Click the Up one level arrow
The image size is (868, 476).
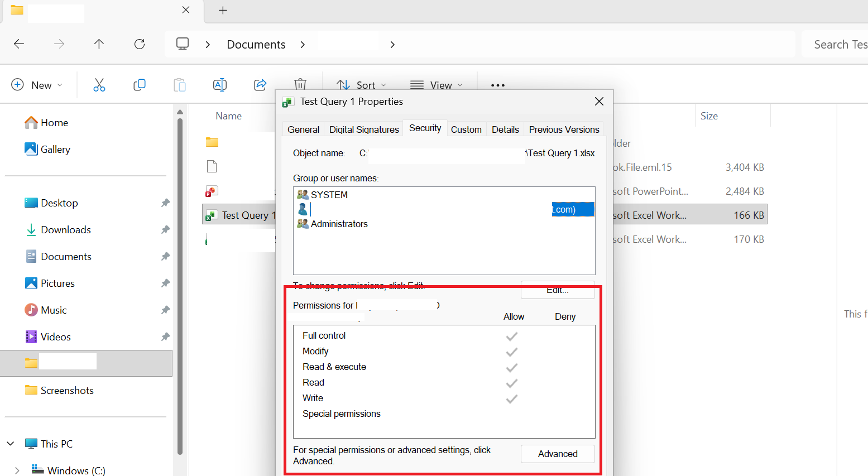[x=99, y=44]
